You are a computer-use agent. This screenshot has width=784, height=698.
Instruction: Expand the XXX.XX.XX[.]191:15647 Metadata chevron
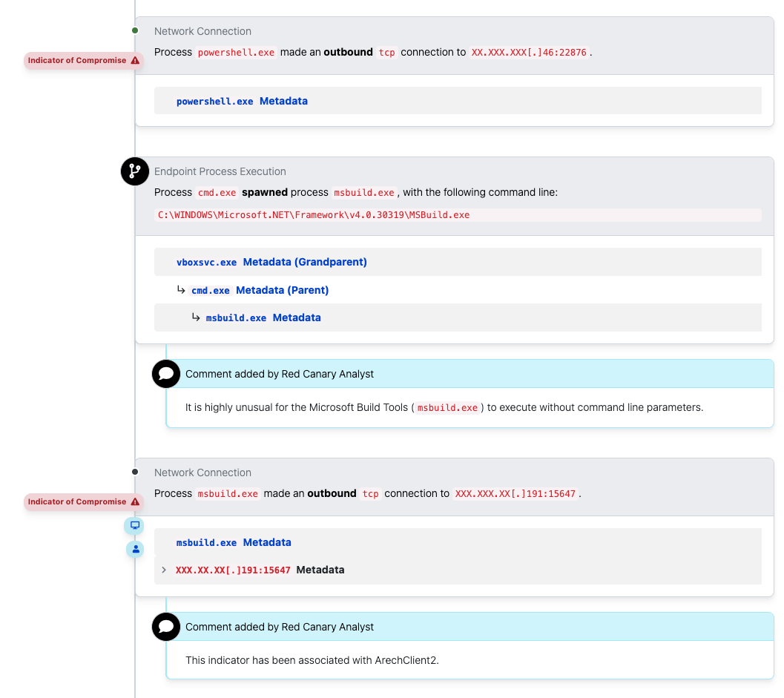click(x=164, y=570)
